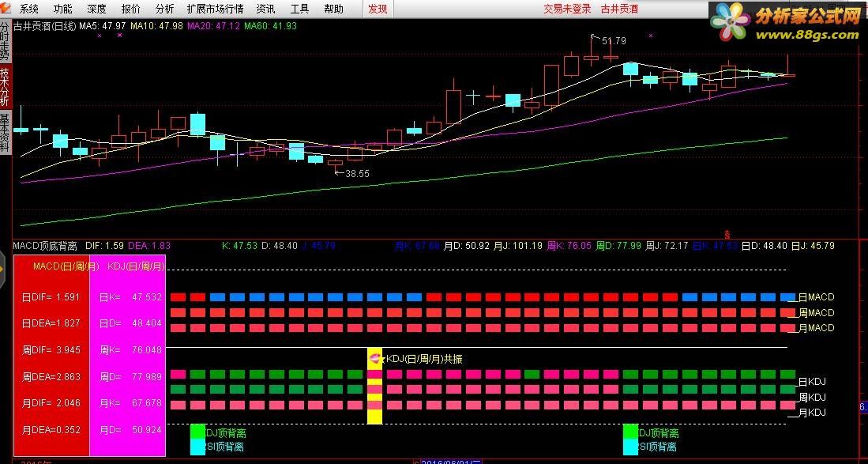Click the red S marker below the chart
868x464 pixels.
pos(727,235)
